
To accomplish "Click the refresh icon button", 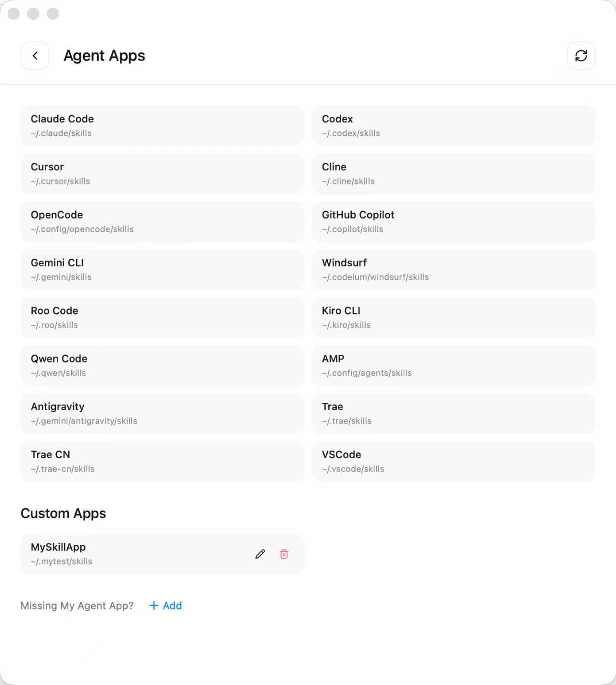I will pyautogui.click(x=581, y=56).
